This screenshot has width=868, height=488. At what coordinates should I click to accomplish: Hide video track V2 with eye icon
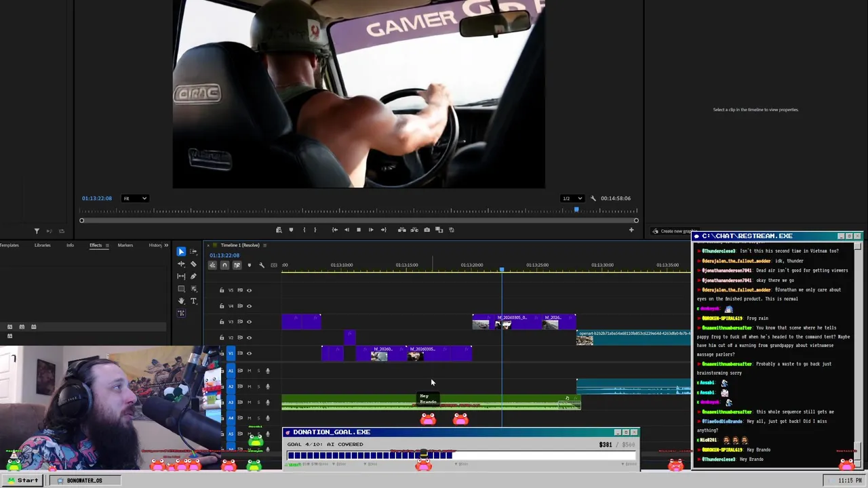point(249,338)
